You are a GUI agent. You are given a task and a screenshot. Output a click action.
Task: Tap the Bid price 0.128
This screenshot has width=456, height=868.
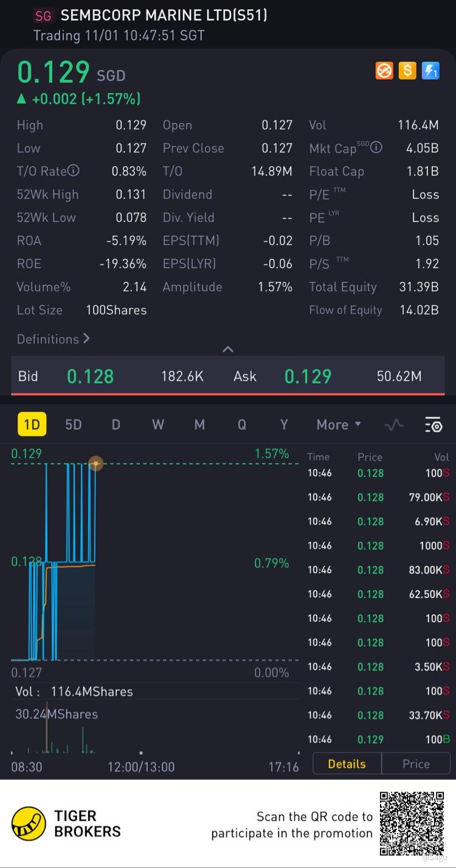pyautogui.click(x=90, y=376)
